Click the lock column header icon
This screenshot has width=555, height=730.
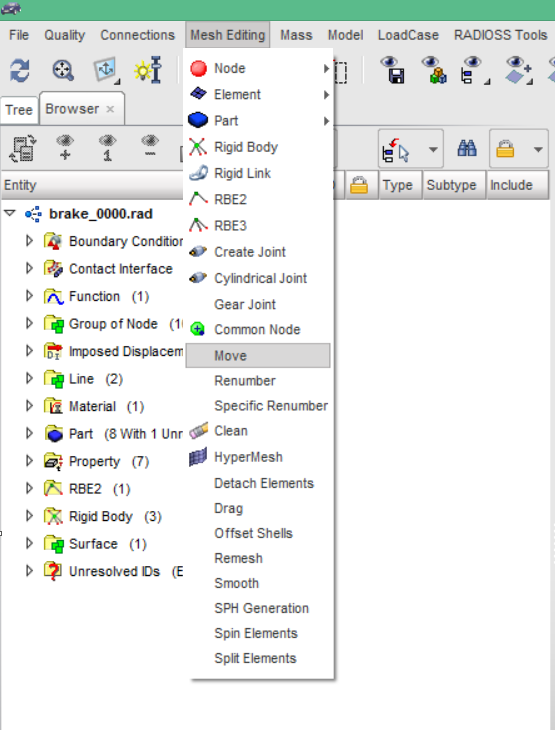click(359, 185)
